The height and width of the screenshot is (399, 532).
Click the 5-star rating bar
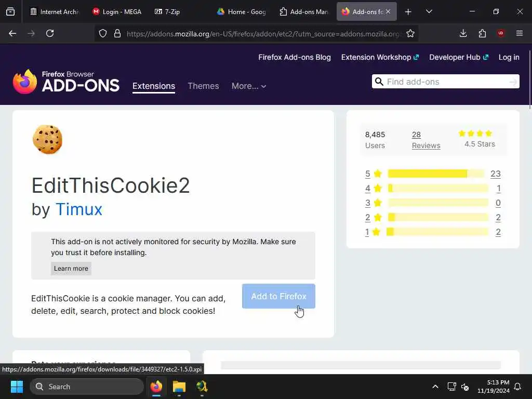click(x=436, y=174)
